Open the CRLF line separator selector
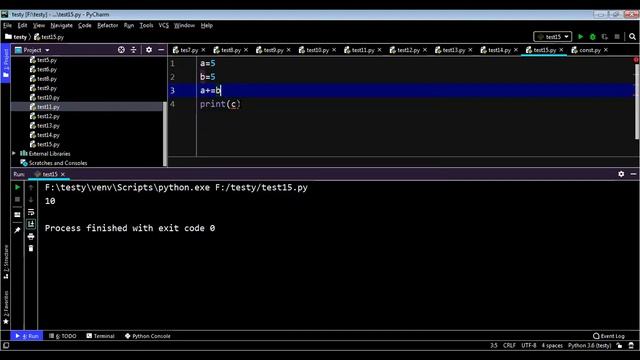The width and height of the screenshot is (640, 360). (x=509, y=345)
